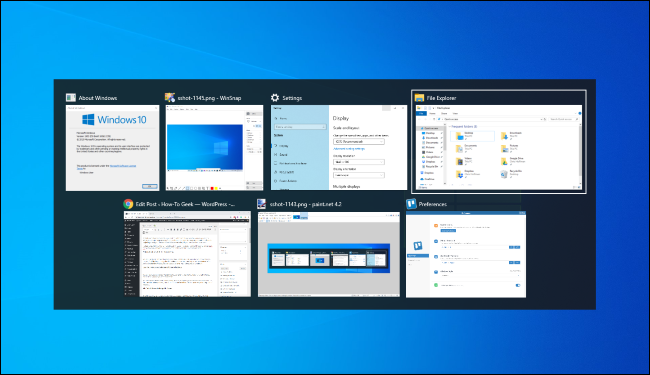Toggle the switch at bottom of Preferences preview
The width and height of the screenshot is (650, 375).
(518, 285)
